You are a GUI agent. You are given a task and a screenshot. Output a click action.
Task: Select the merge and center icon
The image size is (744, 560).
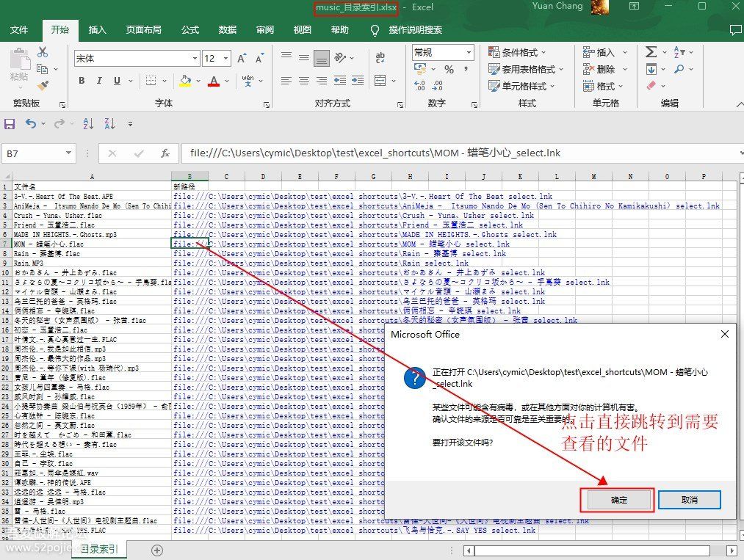point(380,81)
